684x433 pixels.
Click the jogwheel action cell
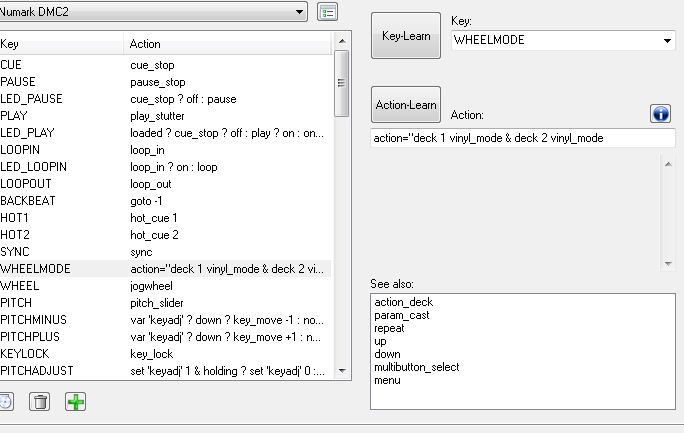pos(151,286)
